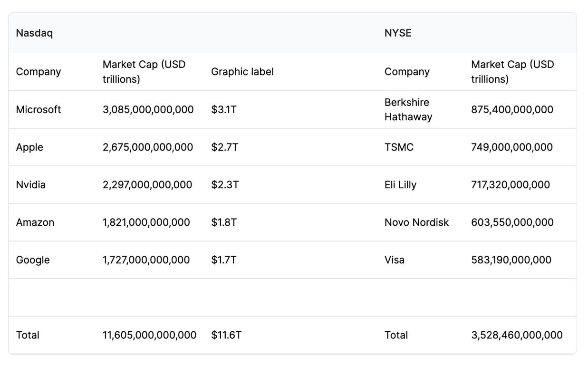
Task: Click the Novo Nordisk company cell
Action: (417, 222)
